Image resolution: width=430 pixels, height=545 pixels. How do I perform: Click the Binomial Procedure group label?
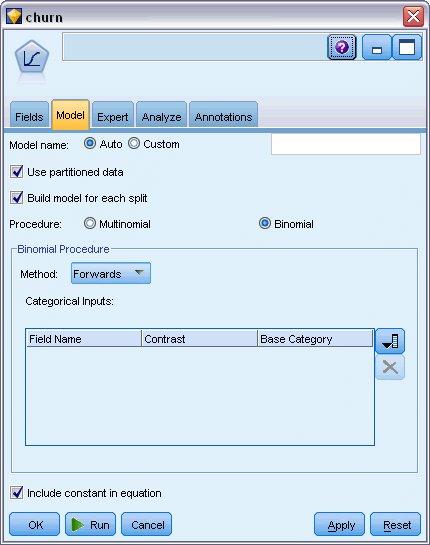(x=63, y=249)
